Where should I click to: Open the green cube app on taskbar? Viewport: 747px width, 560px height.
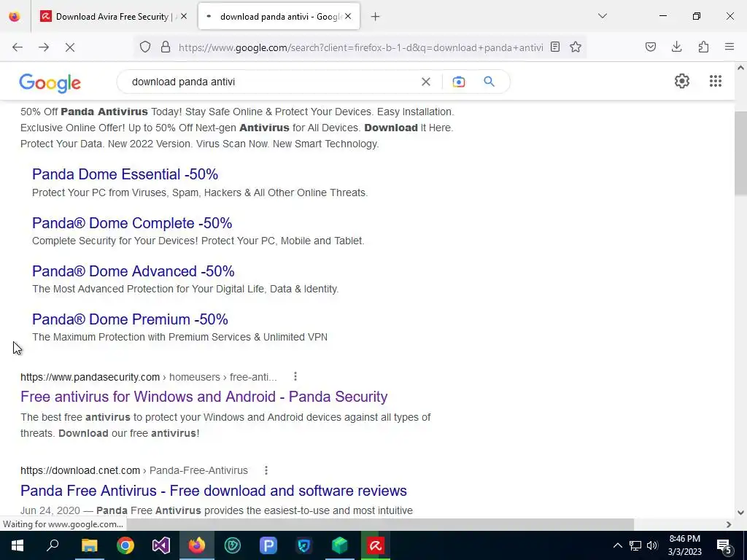[340, 545]
